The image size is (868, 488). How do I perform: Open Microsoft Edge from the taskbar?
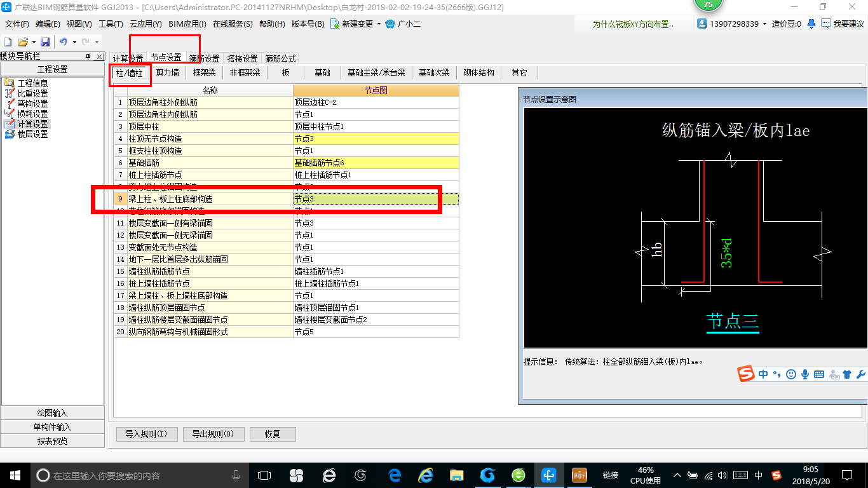coord(395,475)
